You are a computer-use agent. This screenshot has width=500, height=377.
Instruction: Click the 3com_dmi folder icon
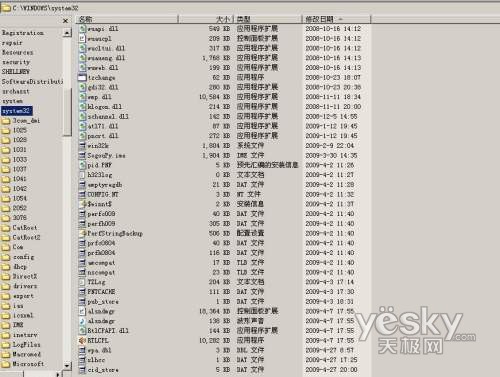(x=6, y=121)
